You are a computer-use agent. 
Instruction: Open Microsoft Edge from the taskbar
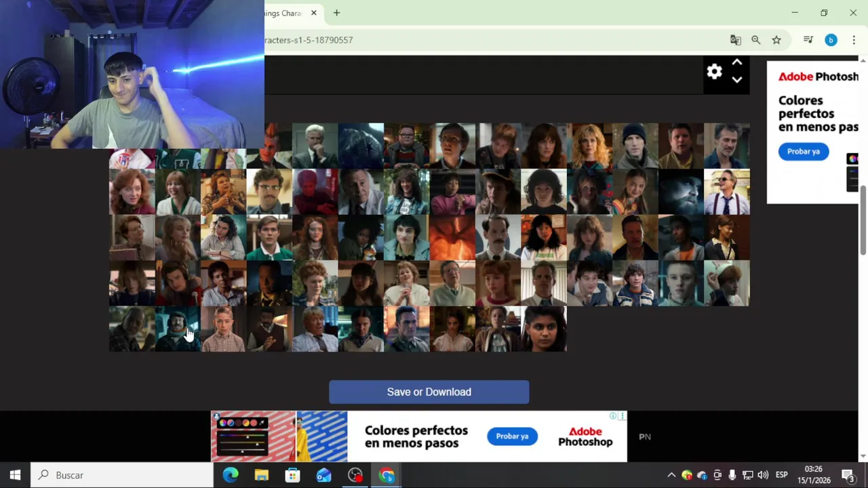[x=231, y=475]
